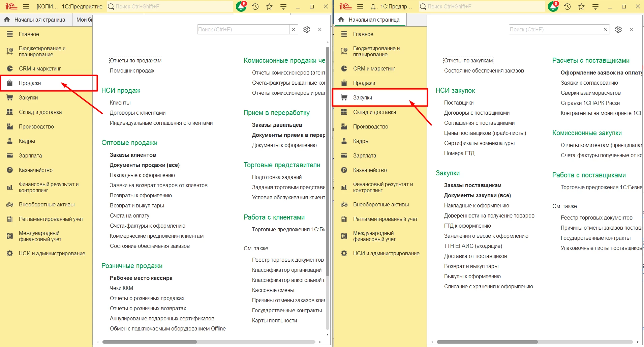Focus search field in left Продажи panel
The width and height of the screenshot is (644, 347).
(x=243, y=29)
